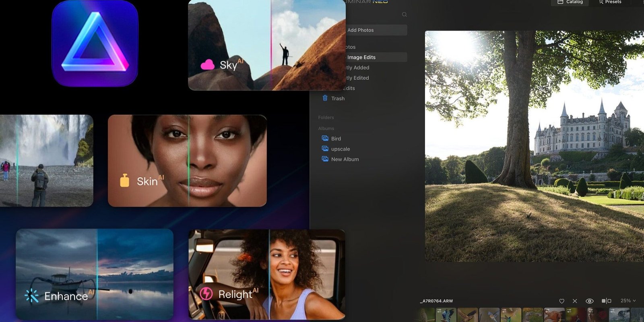Toggle the before/after eye preview
The image size is (644, 322).
click(589, 301)
